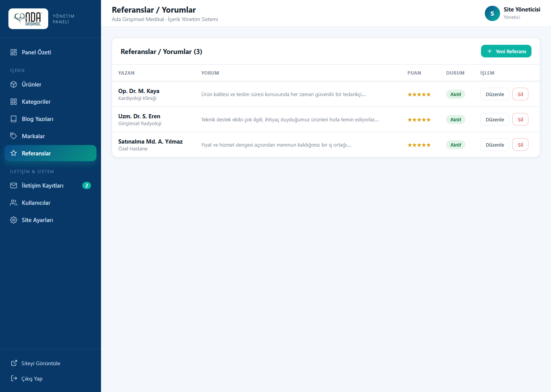This screenshot has height=392, width=551.
Task: Go to the Ürünler section
Action: point(51,85)
